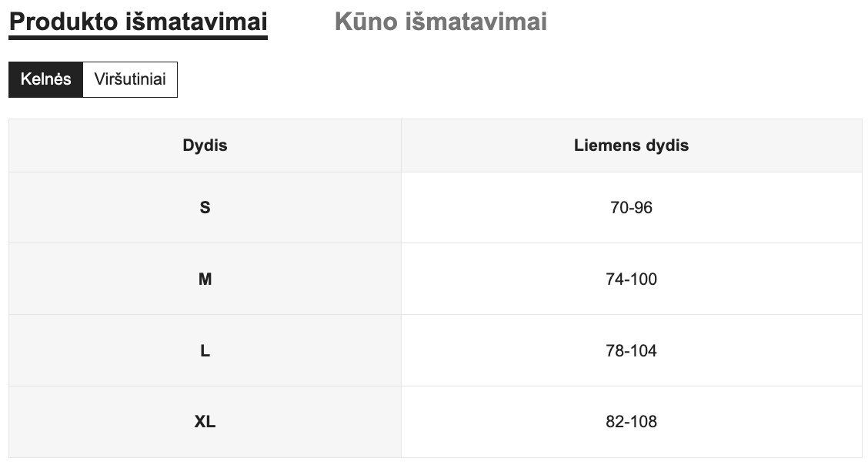This screenshot has height=465, width=868.
Task: Click the Dydis column header
Action: point(205,145)
